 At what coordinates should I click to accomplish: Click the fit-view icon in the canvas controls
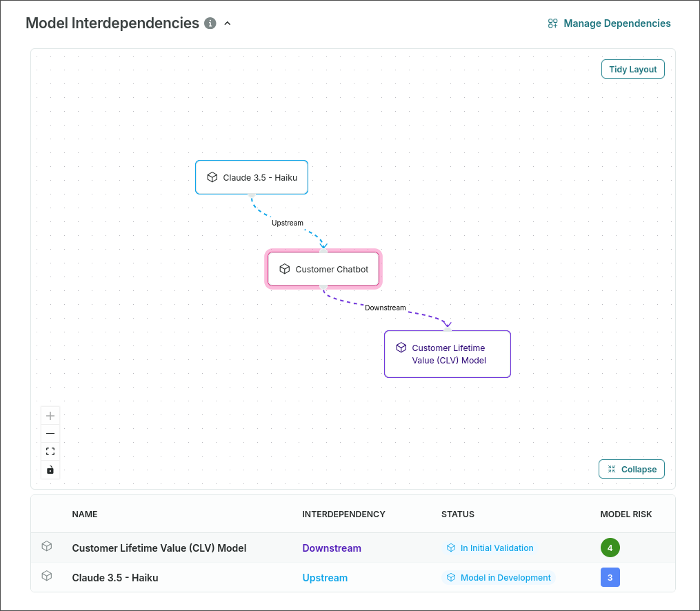50,451
